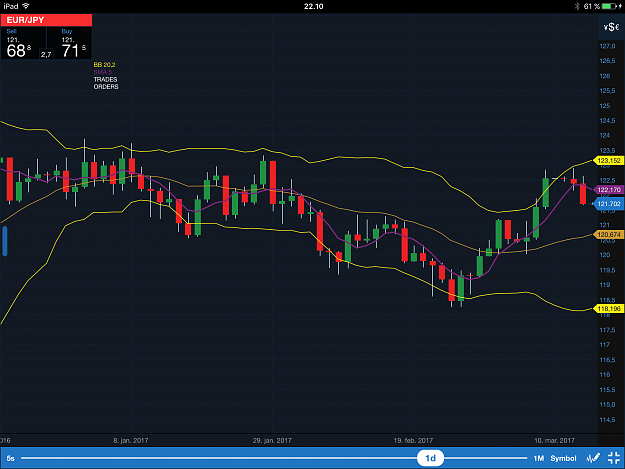Tap the iPad WiFi status icon
This screenshot has height=469, width=625.
coord(26,6)
